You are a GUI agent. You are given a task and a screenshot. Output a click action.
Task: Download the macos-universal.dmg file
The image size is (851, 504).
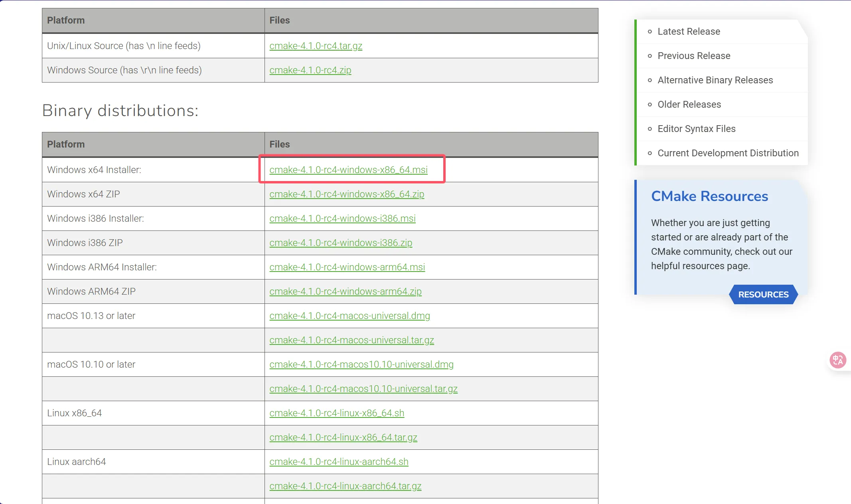point(349,316)
